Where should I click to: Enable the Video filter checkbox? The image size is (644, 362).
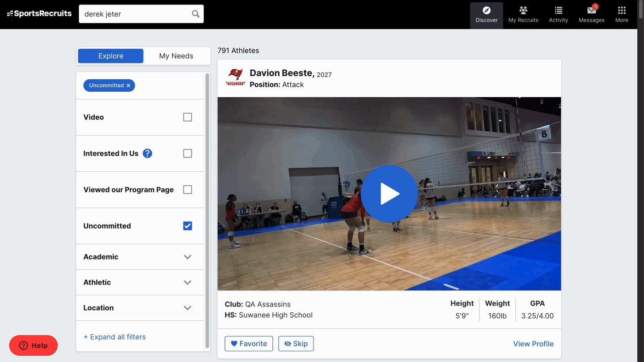187,117
